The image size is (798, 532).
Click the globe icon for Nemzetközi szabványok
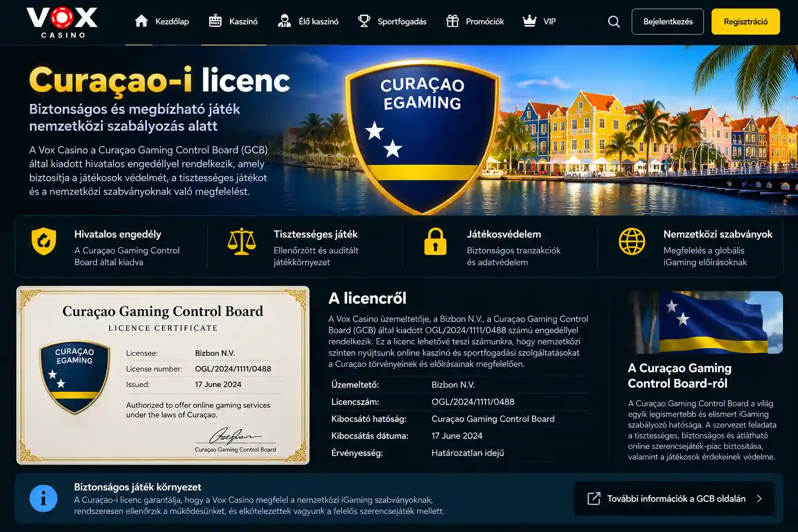point(632,241)
